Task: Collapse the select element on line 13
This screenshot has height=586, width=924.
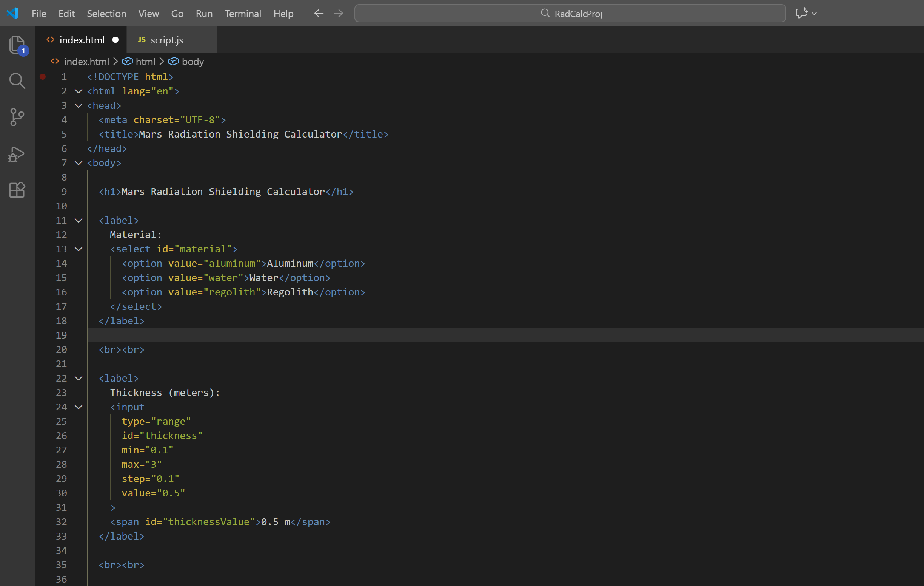Action: point(79,249)
